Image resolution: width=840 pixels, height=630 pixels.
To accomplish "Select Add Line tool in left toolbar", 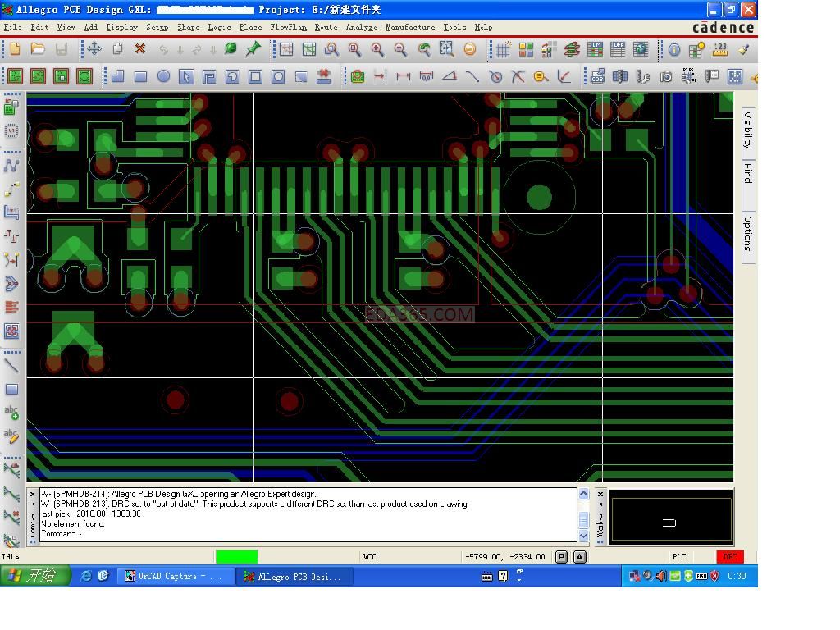I will coord(11,366).
